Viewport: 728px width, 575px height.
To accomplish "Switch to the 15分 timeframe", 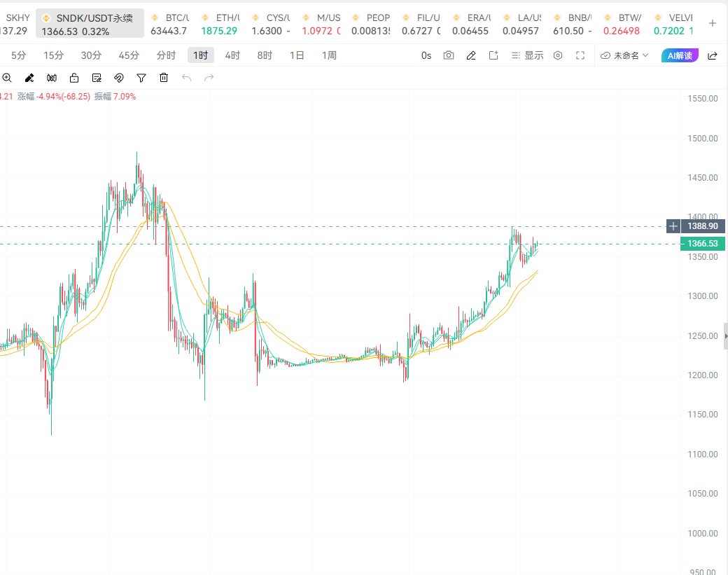I will tap(53, 55).
